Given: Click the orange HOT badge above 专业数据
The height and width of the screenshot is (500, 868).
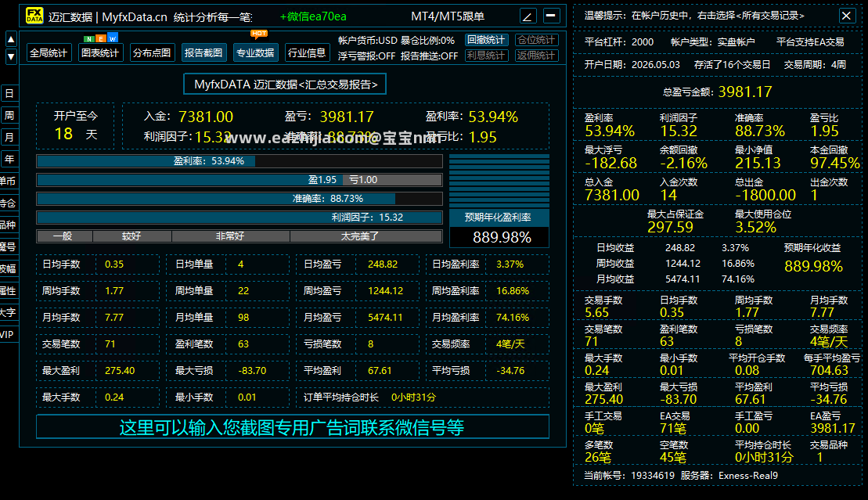Looking at the screenshot, I should [259, 34].
